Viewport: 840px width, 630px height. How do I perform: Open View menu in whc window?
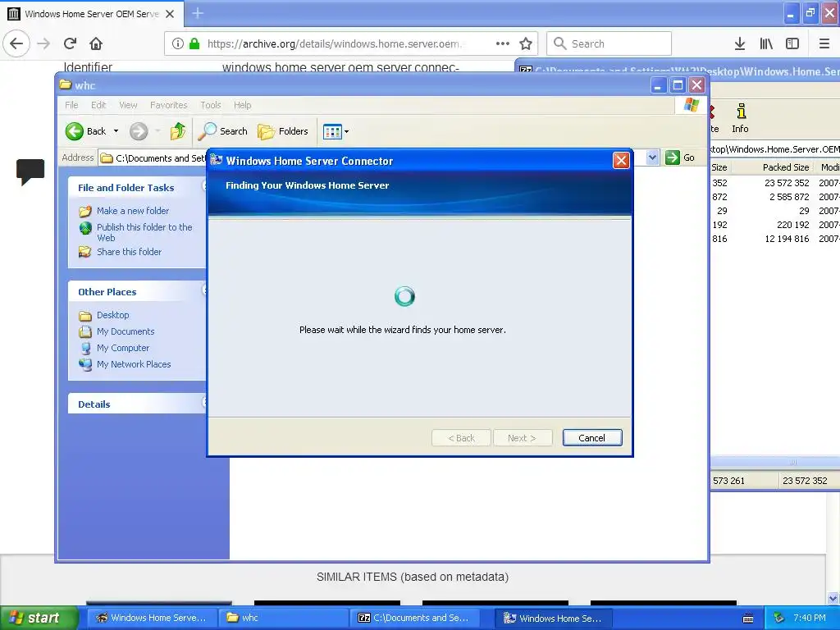pyautogui.click(x=128, y=105)
